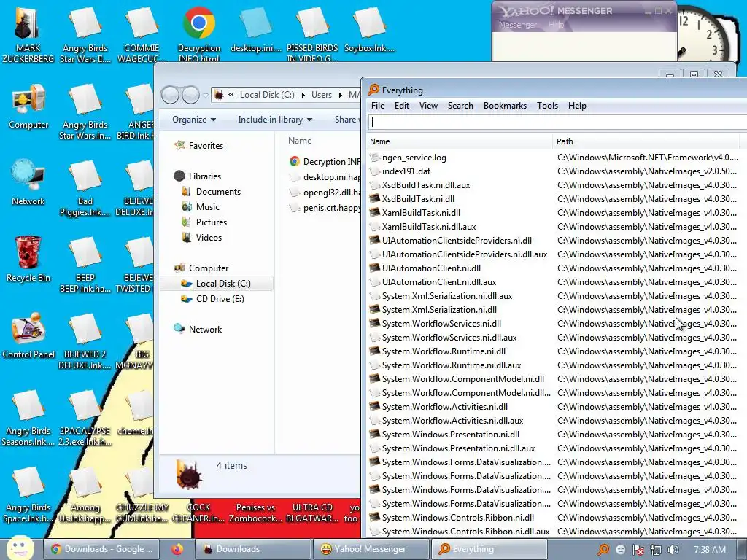747x560 pixels.
Task: Click the Explorer forward navigation button
Action: click(190, 95)
